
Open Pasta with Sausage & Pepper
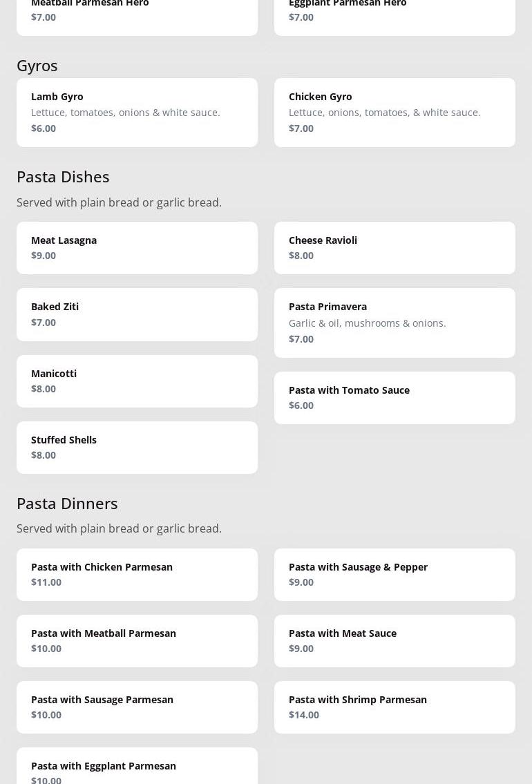(395, 574)
